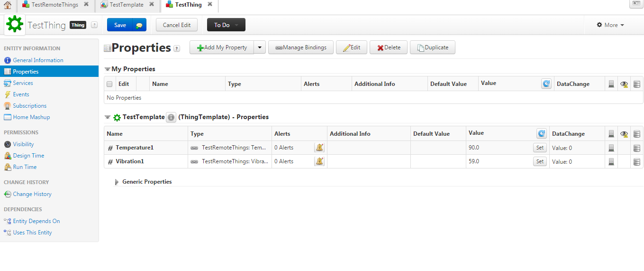Screen dimensions: 644x271
Task: Click the help icon next to Thing badge
Action: (94, 25)
